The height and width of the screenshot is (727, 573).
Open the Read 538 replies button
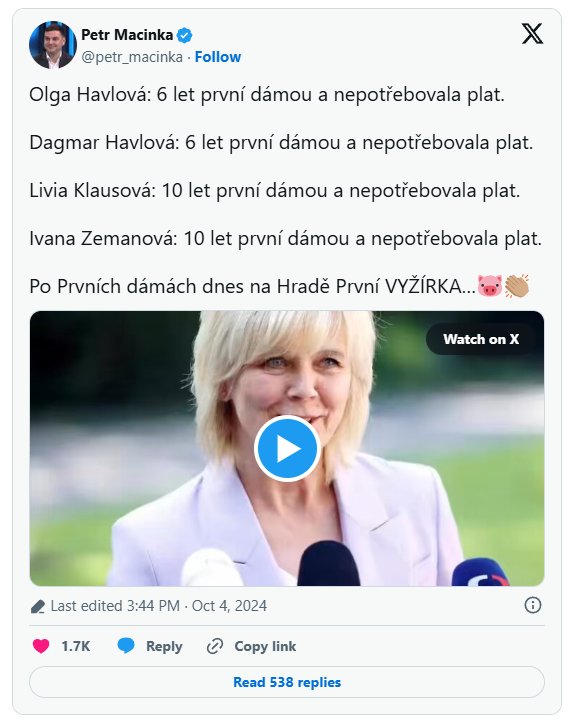[x=287, y=682]
